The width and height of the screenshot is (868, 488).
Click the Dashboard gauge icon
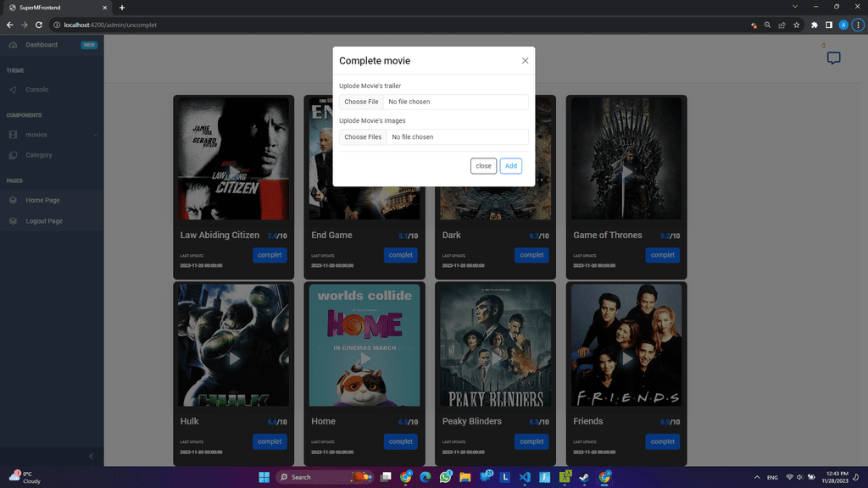click(13, 45)
